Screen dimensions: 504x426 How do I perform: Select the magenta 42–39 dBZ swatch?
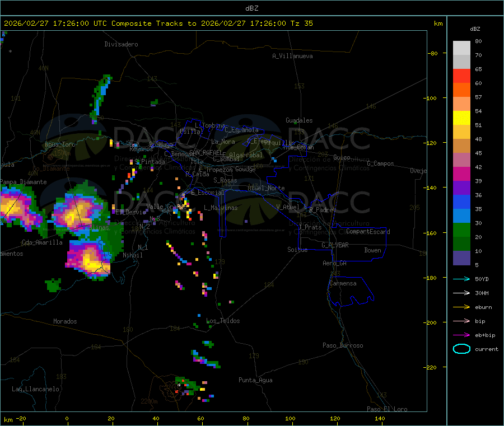(461, 174)
